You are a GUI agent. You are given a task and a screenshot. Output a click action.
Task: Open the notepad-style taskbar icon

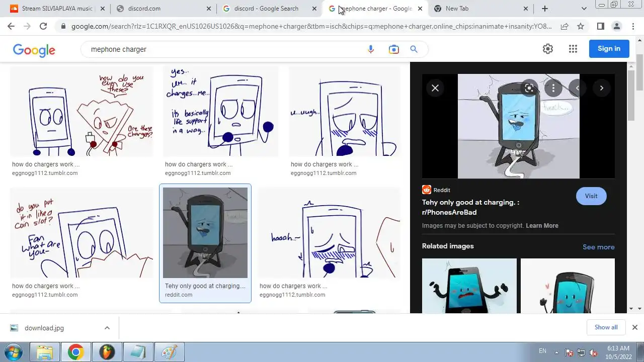click(137, 351)
